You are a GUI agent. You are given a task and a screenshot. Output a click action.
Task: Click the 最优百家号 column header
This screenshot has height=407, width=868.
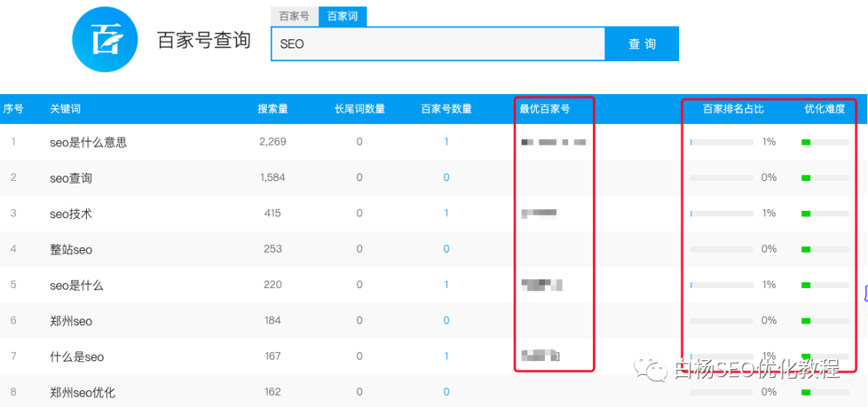point(544,109)
